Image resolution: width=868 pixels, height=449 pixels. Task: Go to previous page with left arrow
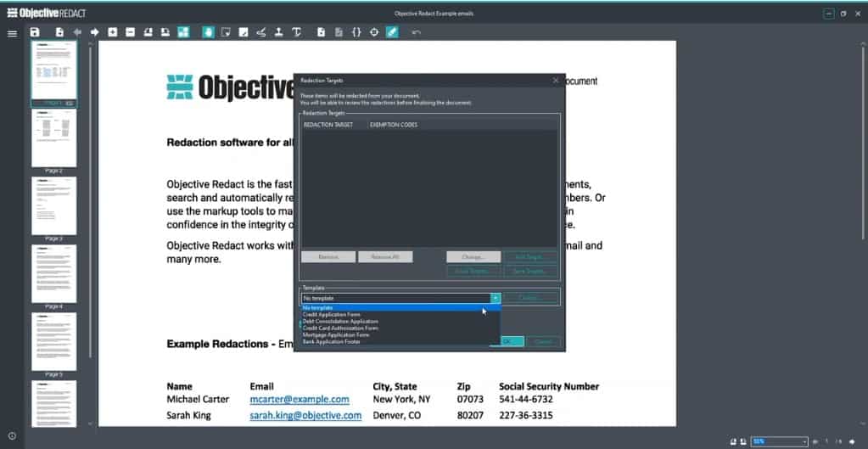point(77,32)
